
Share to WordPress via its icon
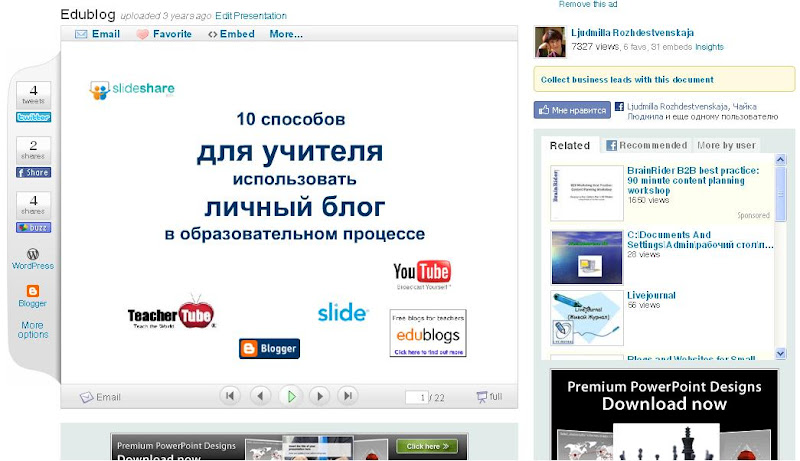(x=33, y=254)
